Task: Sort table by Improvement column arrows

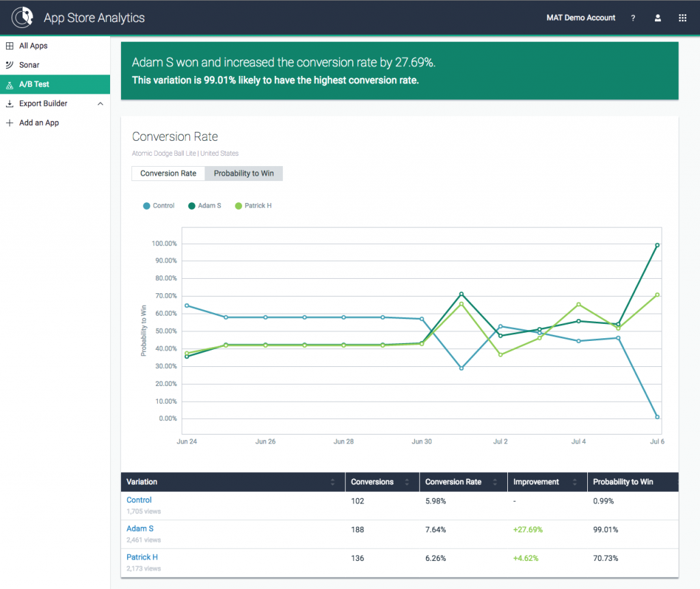Action: pyautogui.click(x=574, y=482)
